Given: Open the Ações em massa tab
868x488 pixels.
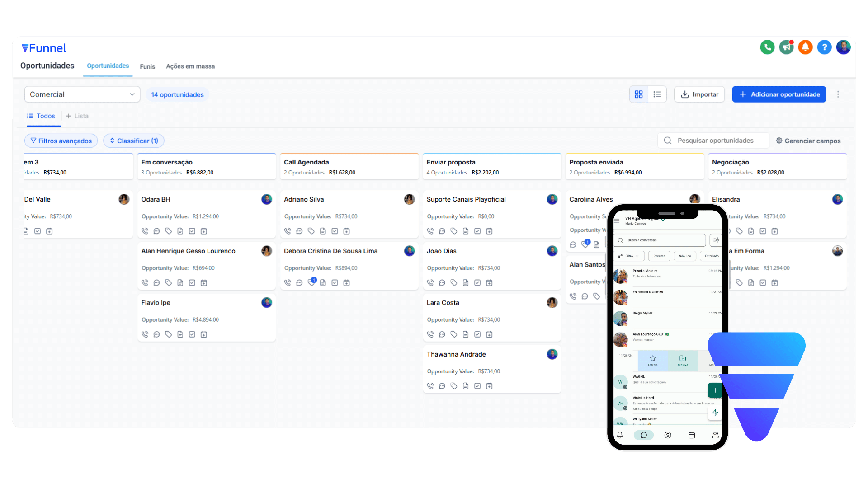Looking at the screenshot, I should [190, 66].
